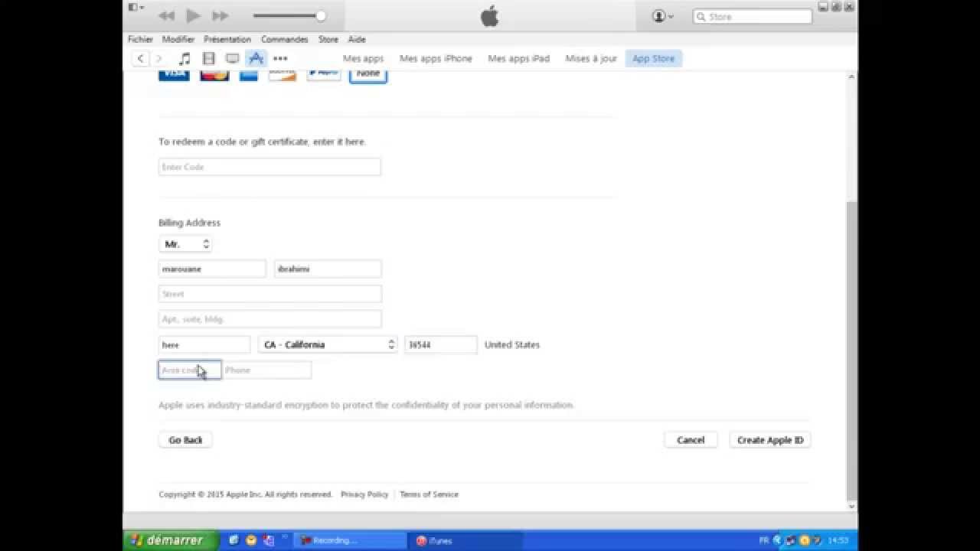
Task: Open the iTunes window menu icon
Action: pyautogui.click(x=136, y=8)
